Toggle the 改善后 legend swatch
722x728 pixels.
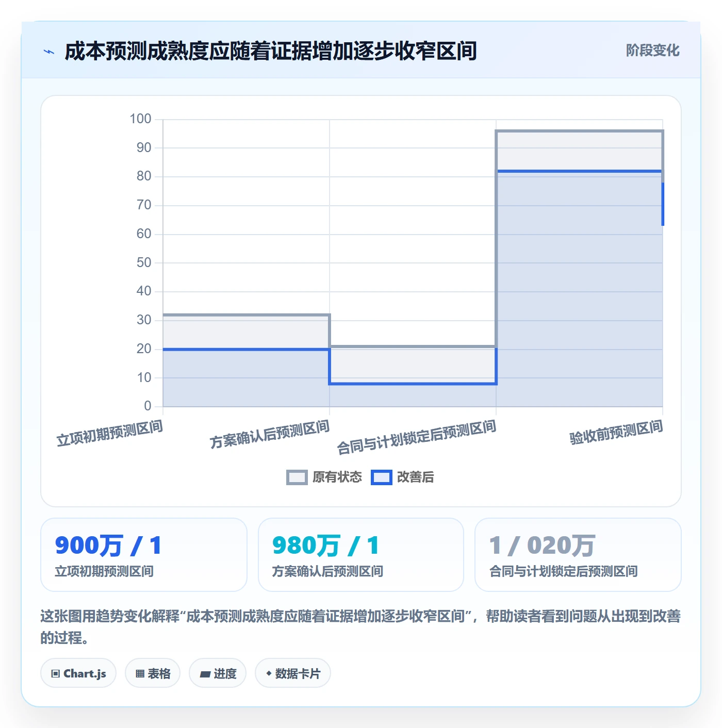(x=382, y=477)
